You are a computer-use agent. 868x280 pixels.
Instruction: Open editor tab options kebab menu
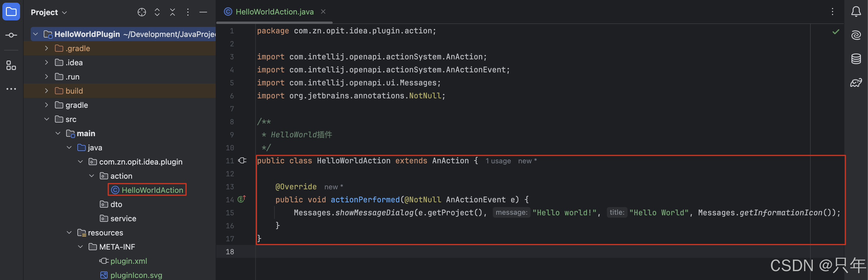[x=832, y=12]
